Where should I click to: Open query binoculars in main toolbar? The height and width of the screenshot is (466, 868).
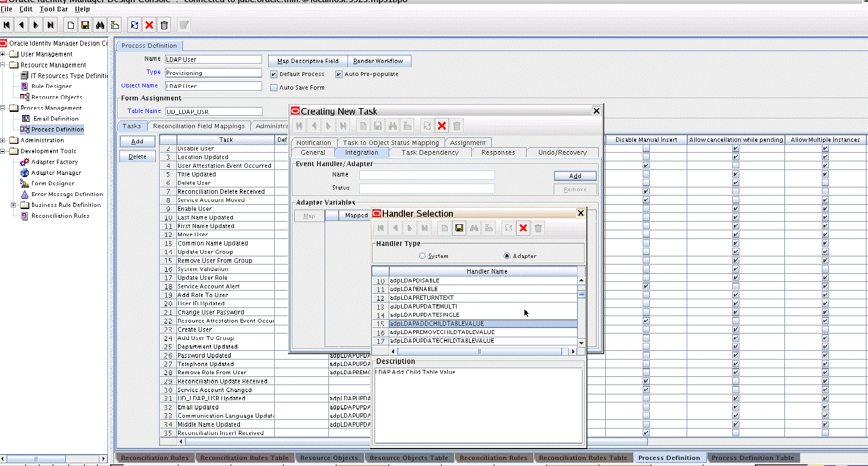pyautogui.click(x=100, y=25)
